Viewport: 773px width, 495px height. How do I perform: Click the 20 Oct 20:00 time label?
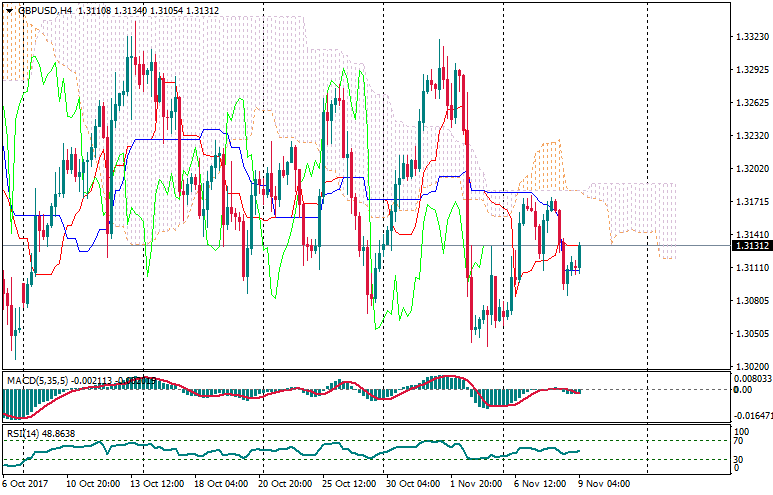coord(284,484)
